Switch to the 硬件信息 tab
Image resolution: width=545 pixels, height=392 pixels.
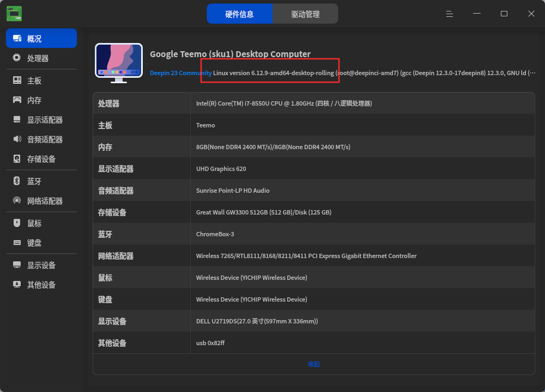coord(239,14)
